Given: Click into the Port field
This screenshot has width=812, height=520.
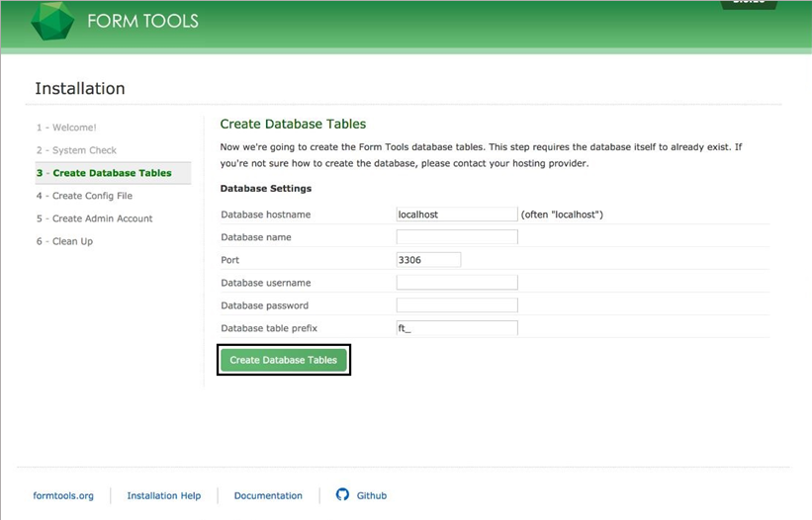Looking at the screenshot, I should pyautogui.click(x=428, y=260).
